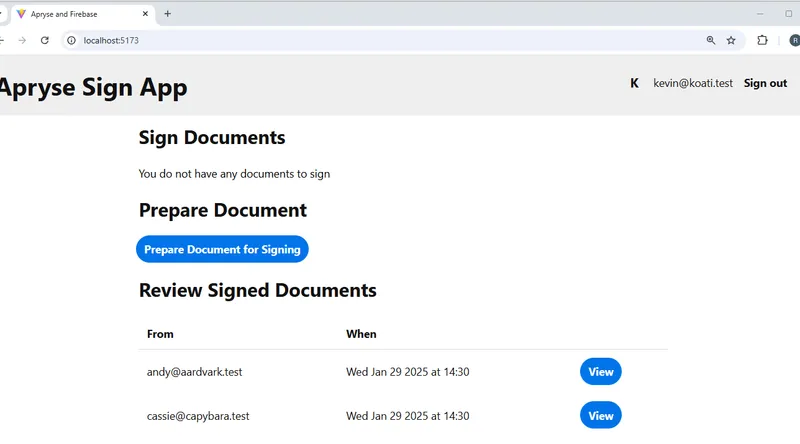Click the kevin@koati.test email text
This screenshot has height=444, width=800.
coord(693,83)
